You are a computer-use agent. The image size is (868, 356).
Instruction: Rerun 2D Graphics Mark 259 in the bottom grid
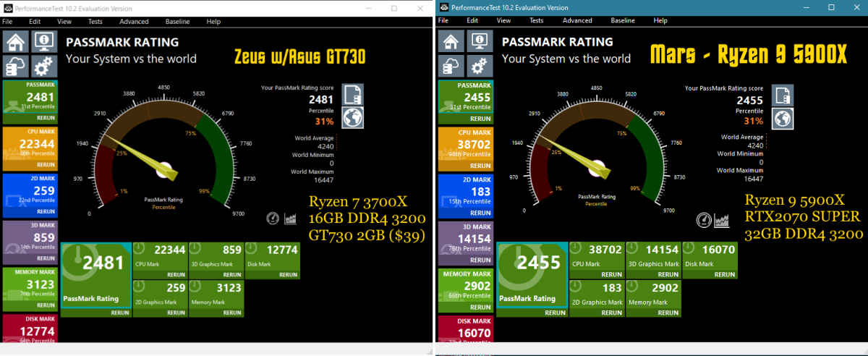click(176, 313)
